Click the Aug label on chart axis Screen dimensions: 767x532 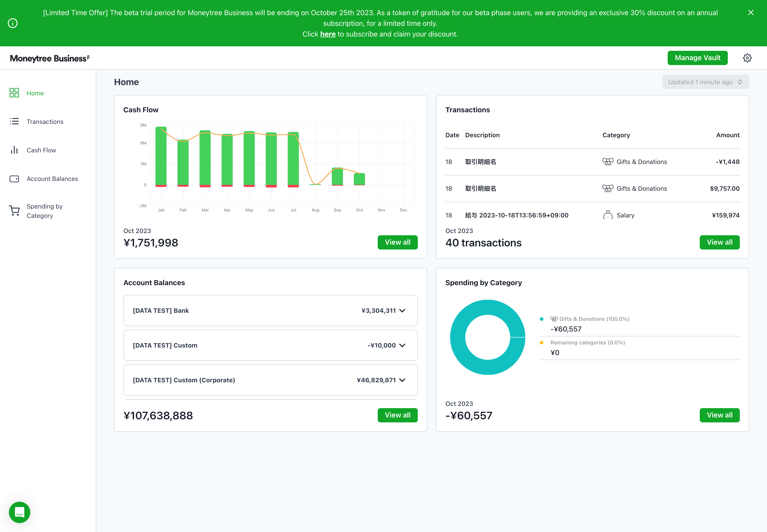315,210
